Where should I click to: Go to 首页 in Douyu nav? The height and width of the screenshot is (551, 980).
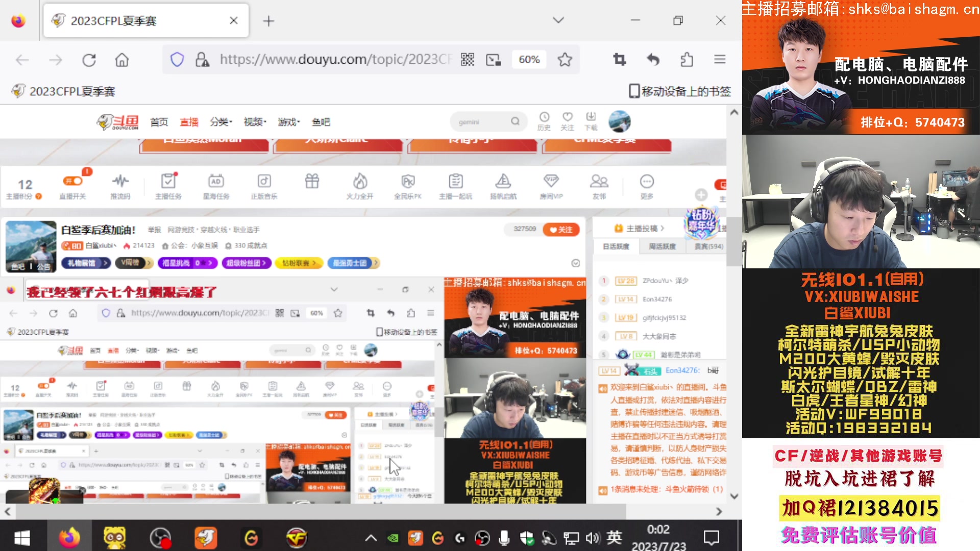pyautogui.click(x=159, y=122)
